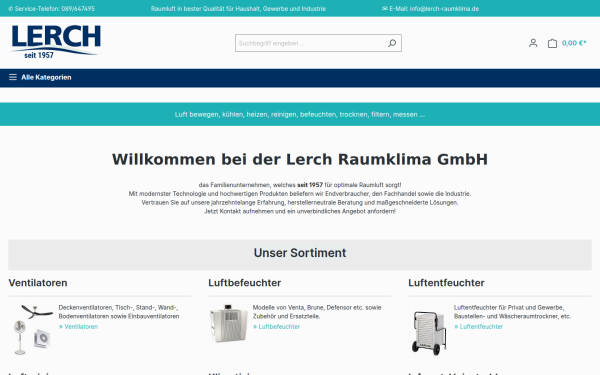Click the Willkommen bei der Lerch Raumklima heading
The height and width of the screenshot is (375, 600).
click(x=300, y=160)
